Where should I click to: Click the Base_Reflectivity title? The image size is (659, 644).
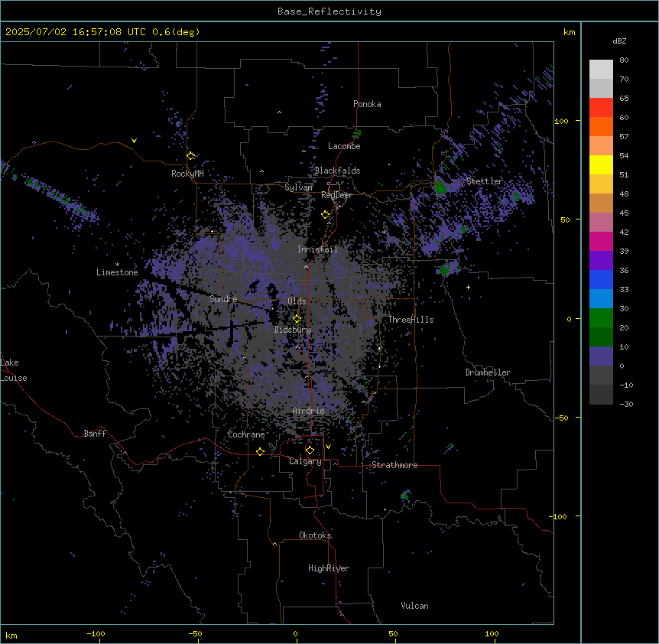coord(329,11)
